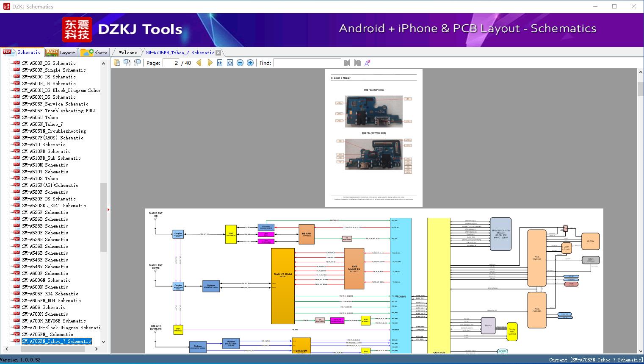Select SM-A526B Schematic

(x=45, y=219)
